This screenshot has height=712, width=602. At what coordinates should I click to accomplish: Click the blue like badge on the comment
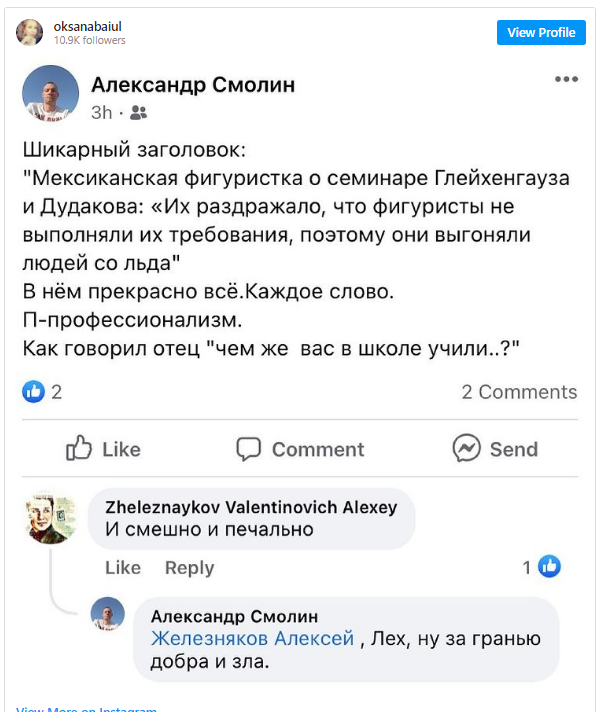pos(549,567)
